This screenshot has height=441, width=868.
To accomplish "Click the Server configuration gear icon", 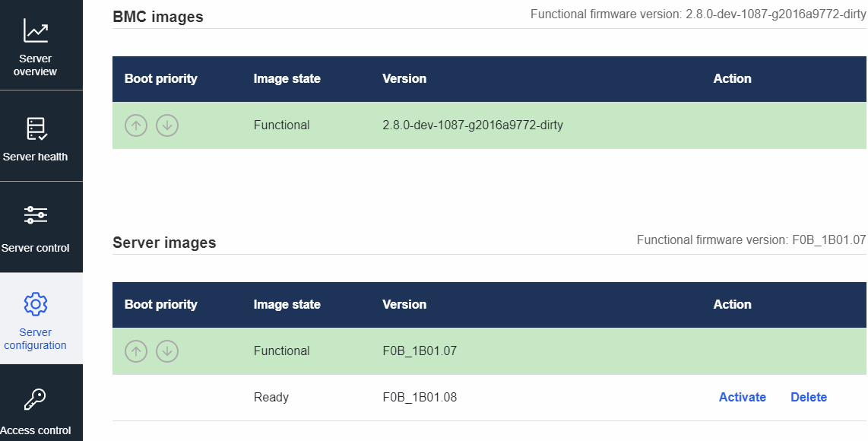I will 36,304.
